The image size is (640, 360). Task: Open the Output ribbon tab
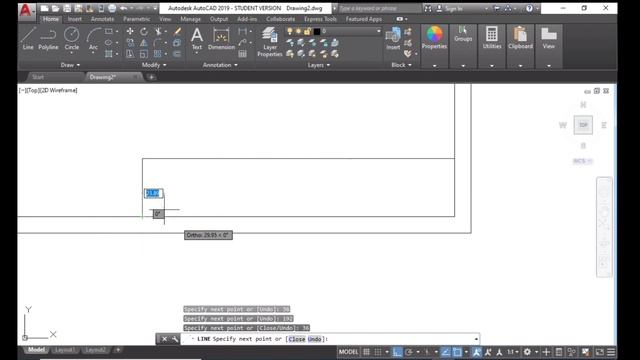pyautogui.click(x=219, y=19)
